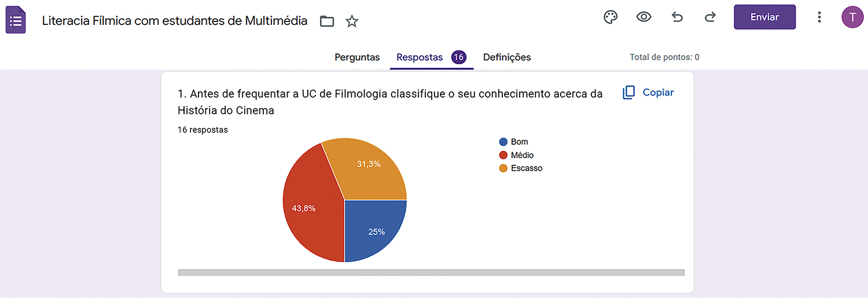Click the form title text
This screenshot has width=868, height=298.
[175, 21]
